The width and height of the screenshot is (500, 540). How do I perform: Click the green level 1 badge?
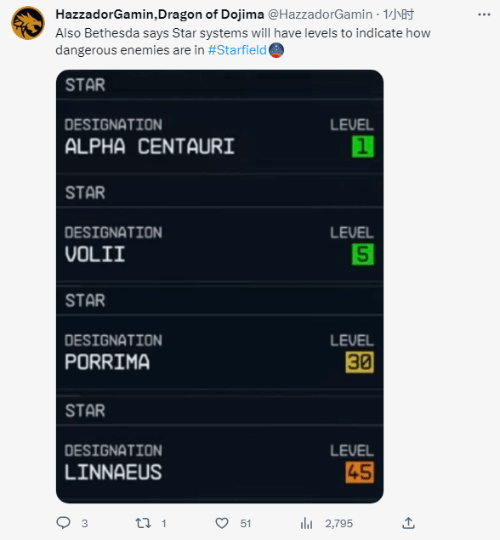pyautogui.click(x=363, y=146)
